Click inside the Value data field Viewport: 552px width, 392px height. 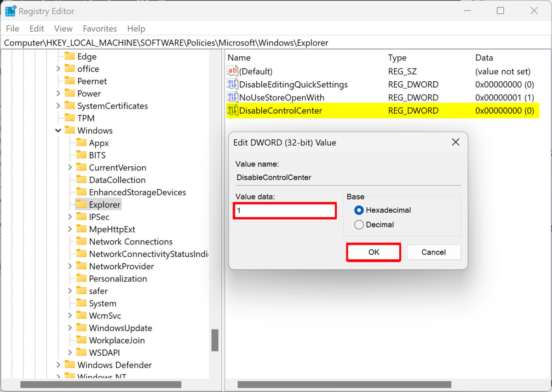[x=284, y=210]
